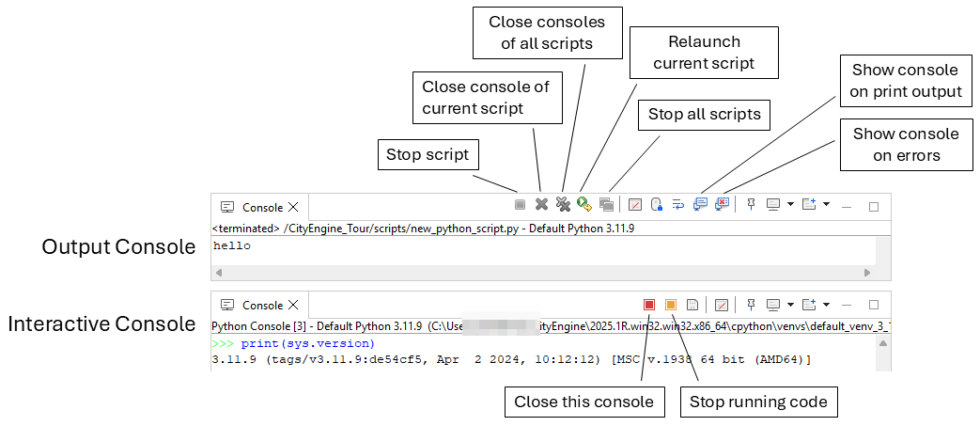The width and height of the screenshot is (980, 426).
Task: Enable Show console on print output
Action: point(699,204)
